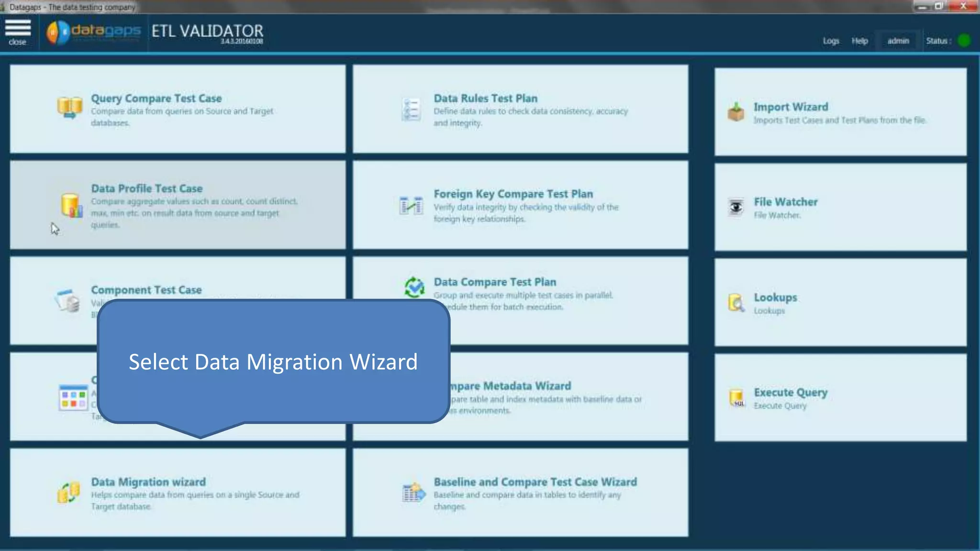Open Query Compare Test Case title
Image resolution: width=980 pixels, height=551 pixels.
(156, 98)
